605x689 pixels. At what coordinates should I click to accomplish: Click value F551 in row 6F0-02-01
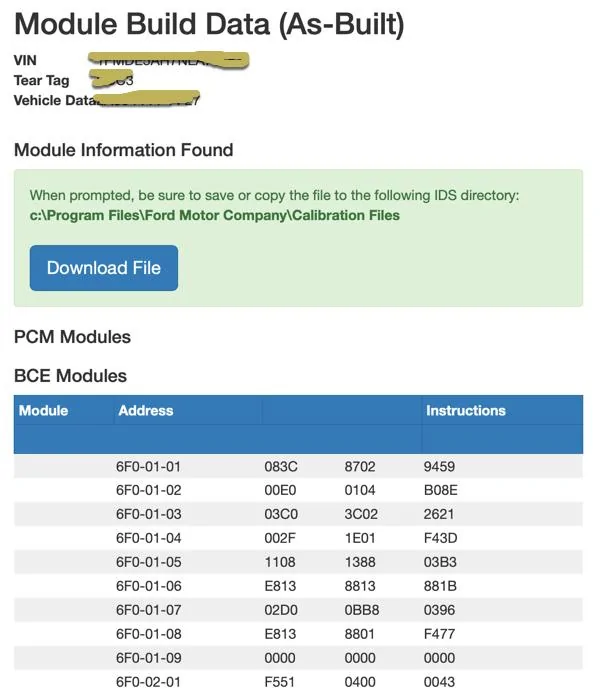(279, 682)
